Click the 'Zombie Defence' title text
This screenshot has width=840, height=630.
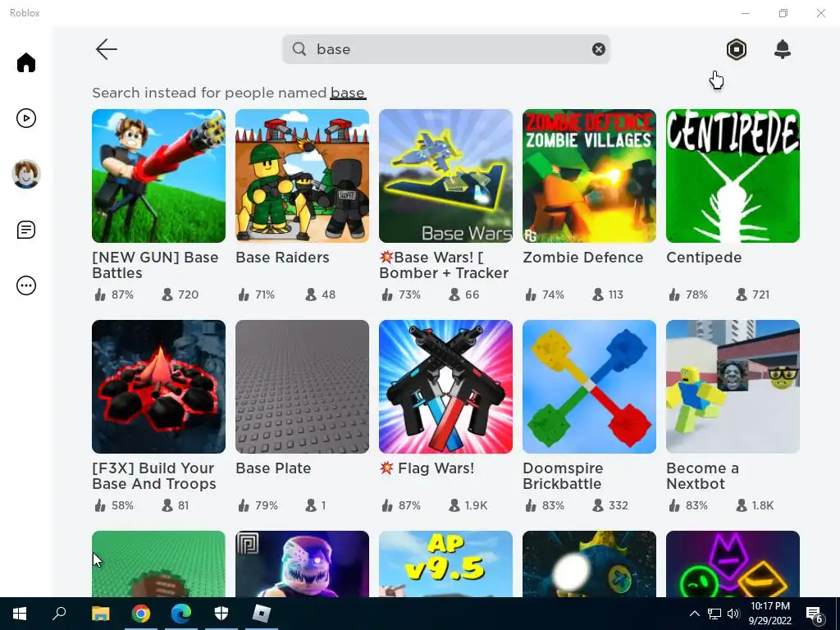click(583, 257)
